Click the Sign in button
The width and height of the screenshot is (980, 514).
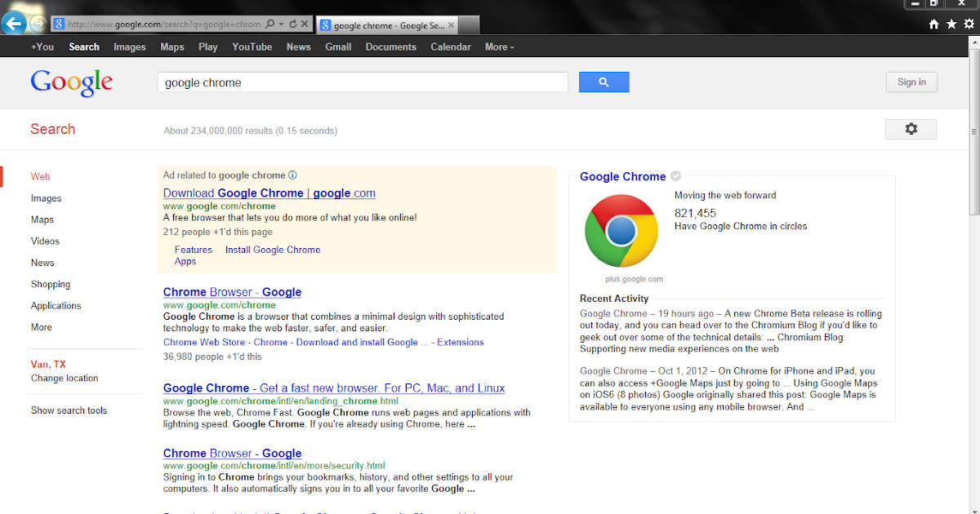(x=911, y=82)
